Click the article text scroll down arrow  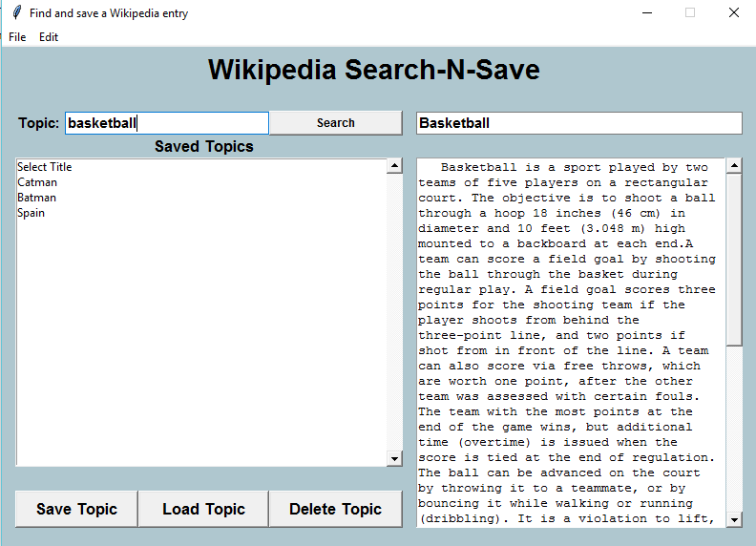click(734, 519)
